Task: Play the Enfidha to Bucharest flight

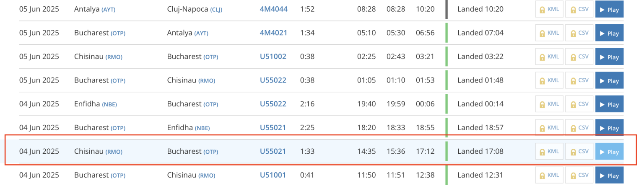Action: click(x=609, y=104)
